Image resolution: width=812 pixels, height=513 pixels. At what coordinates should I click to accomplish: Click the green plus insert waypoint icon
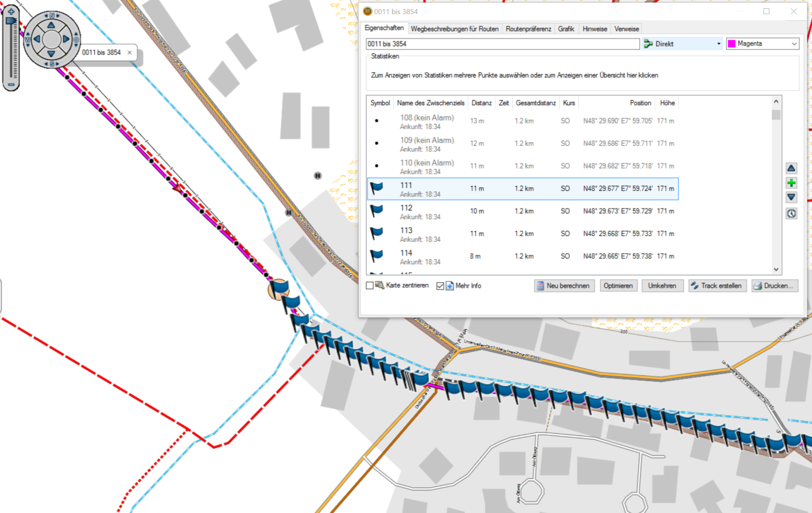(x=791, y=183)
